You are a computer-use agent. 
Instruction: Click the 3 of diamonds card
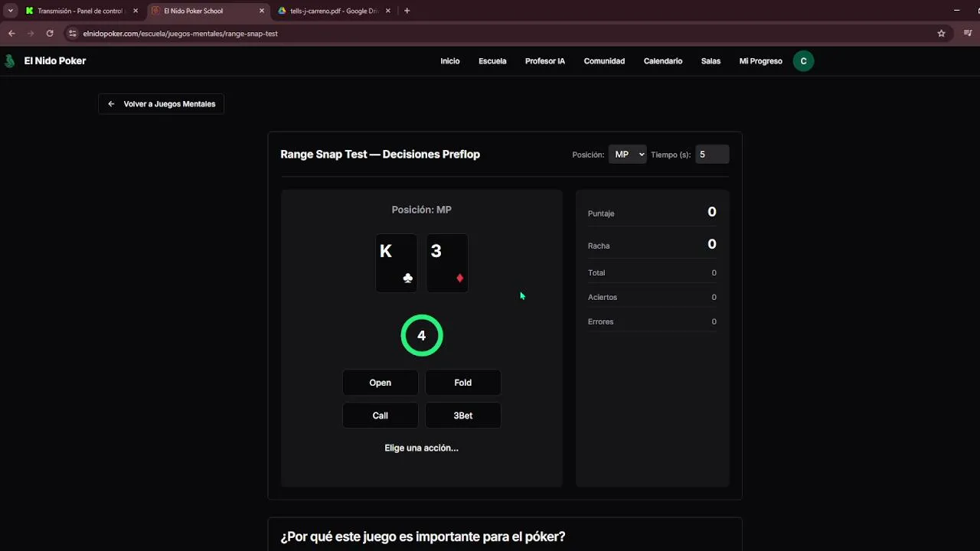[x=447, y=263]
